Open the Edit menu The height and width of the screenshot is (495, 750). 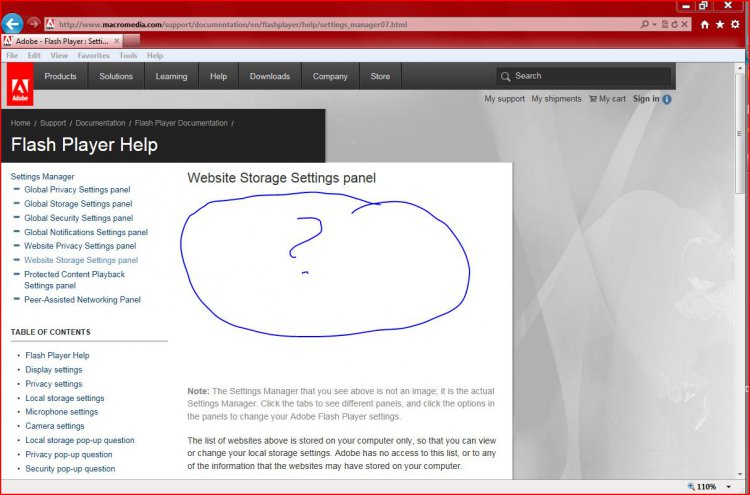coord(34,55)
